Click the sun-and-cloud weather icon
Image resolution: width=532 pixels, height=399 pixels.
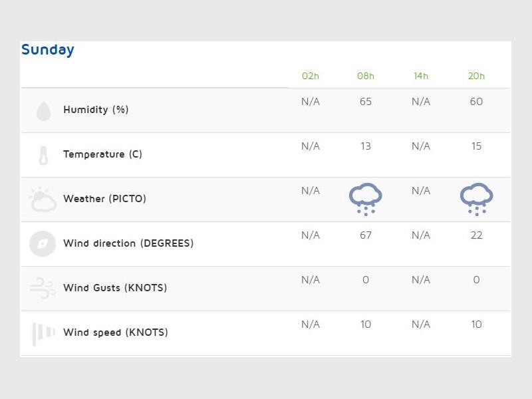(x=43, y=199)
